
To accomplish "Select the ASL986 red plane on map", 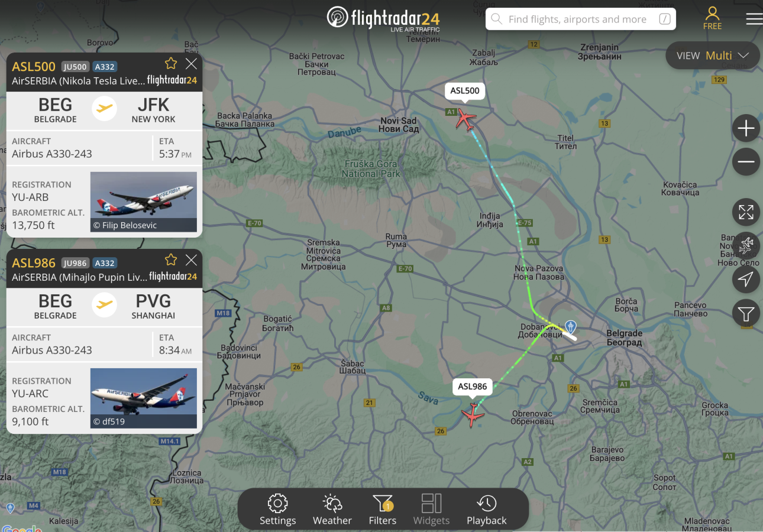I will [x=473, y=416].
